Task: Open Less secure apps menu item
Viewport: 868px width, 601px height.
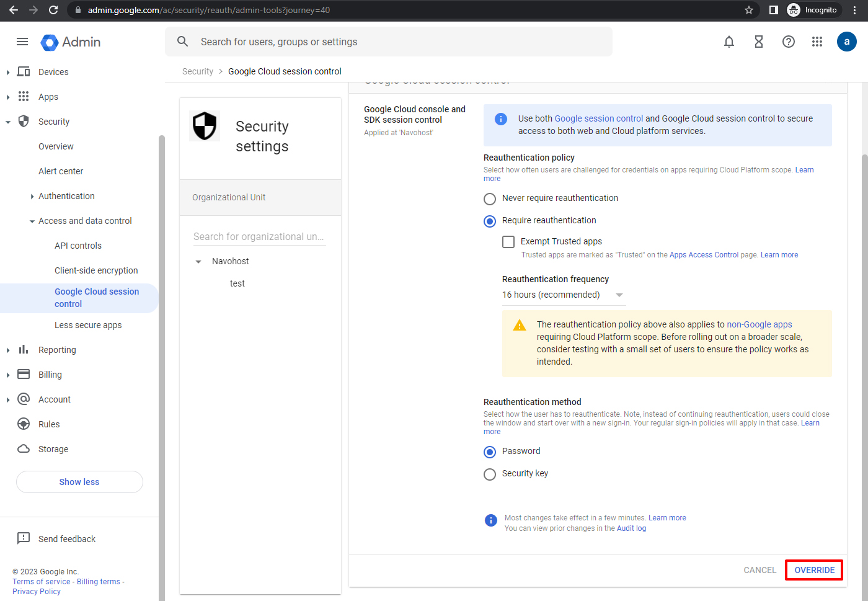Action: pos(88,325)
